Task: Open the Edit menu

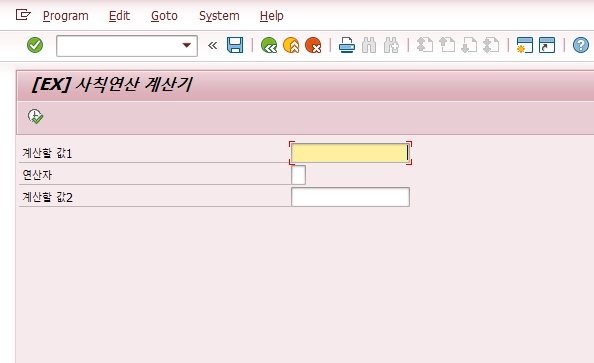Action: pyautogui.click(x=119, y=16)
